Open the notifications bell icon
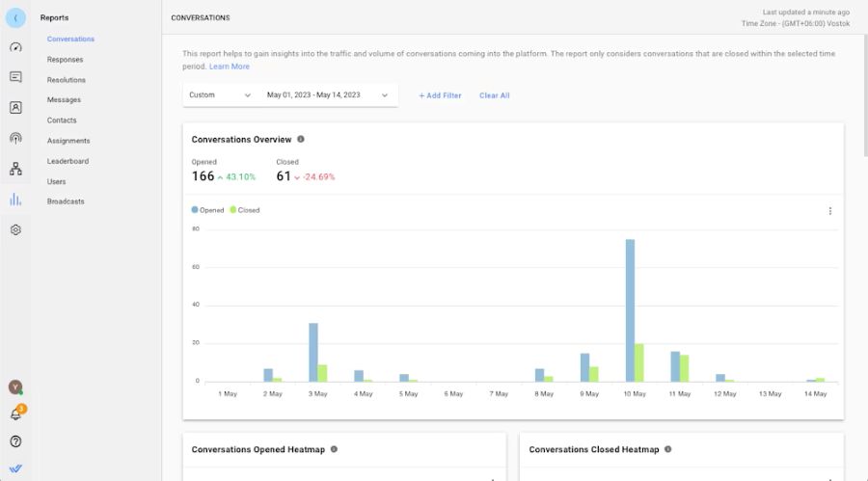The width and height of the screenshot is (868, 481). click(x=15, y=414)
